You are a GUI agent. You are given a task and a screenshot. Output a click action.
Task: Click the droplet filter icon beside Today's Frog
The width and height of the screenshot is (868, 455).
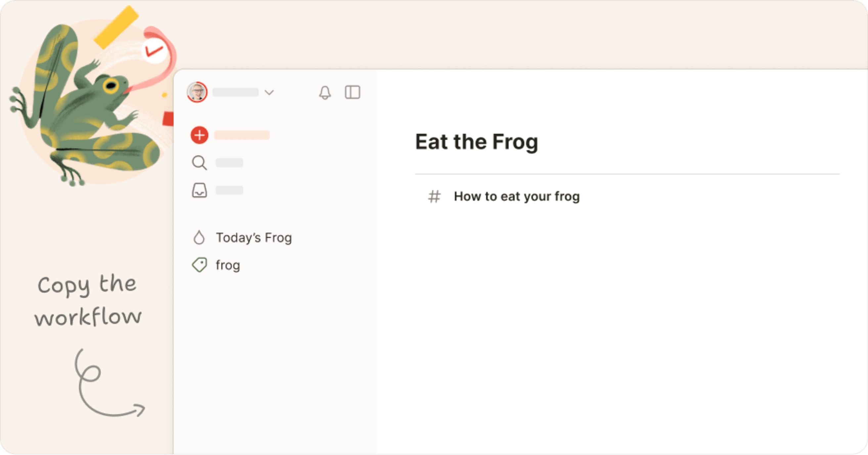[x=199, y=238]
